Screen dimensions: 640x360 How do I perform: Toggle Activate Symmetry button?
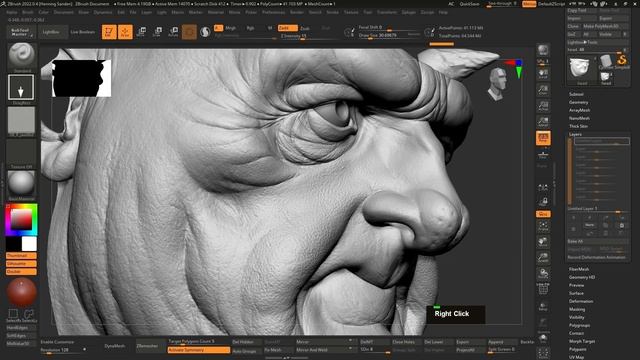pos(199,350)
